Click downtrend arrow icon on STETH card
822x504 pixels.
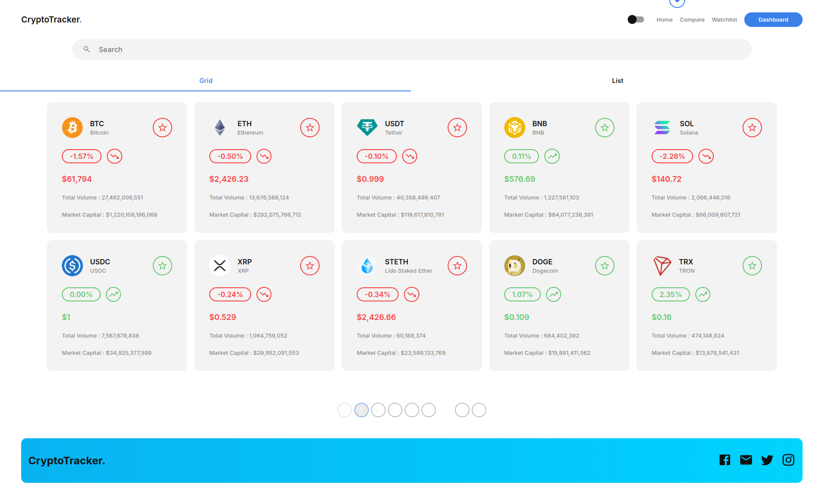click(x=411, y=294)
